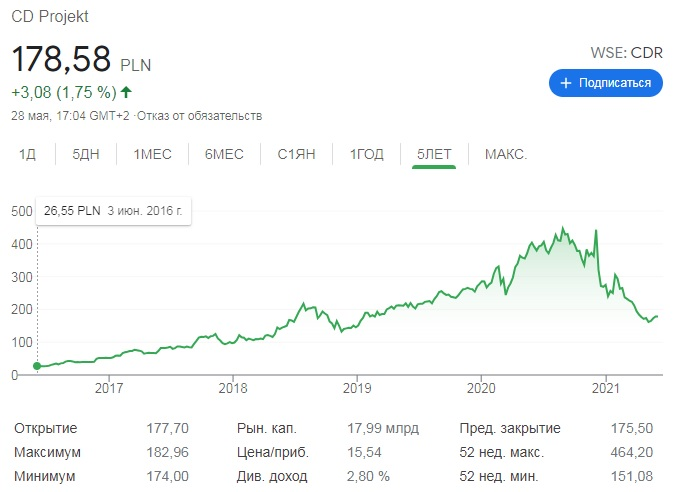
Task: Click the green up-arrow price change icon
Action: click(126, 92)
